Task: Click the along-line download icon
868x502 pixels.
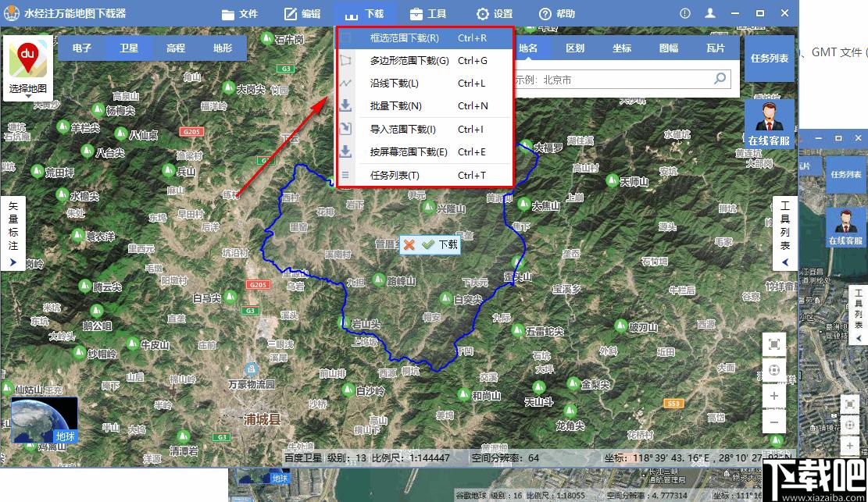Action: [x=345, y=83]
